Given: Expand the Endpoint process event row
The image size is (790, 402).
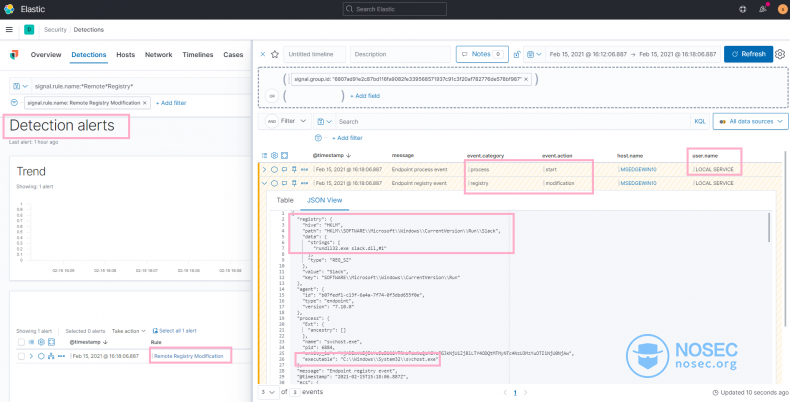Looking at the screenshot, I should click(265, 169).
